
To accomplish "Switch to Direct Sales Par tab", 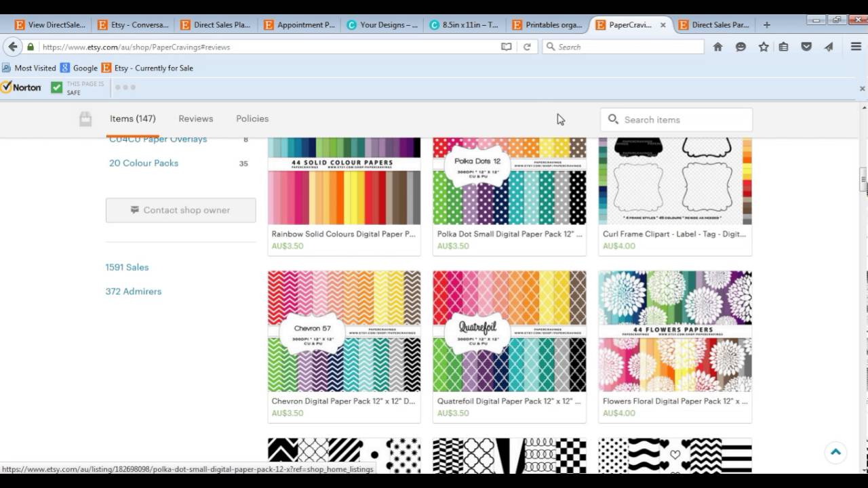I will click(713, 25).
